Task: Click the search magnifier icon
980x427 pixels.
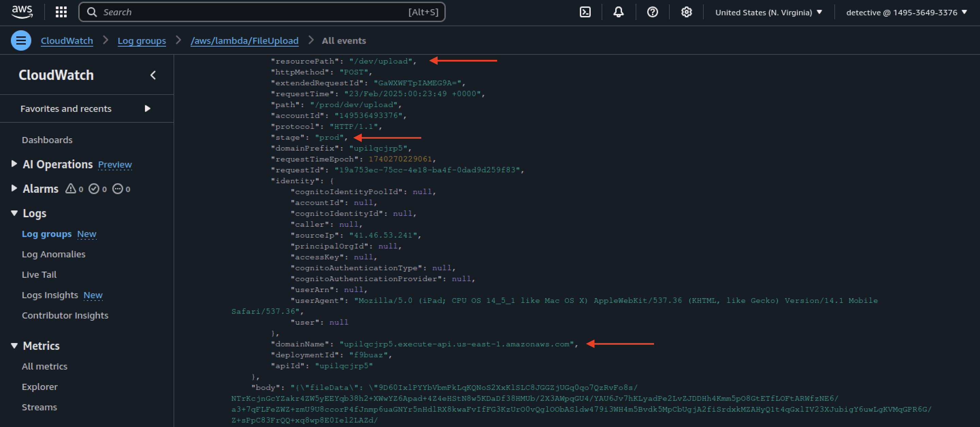Action: (x=92, y=12)
